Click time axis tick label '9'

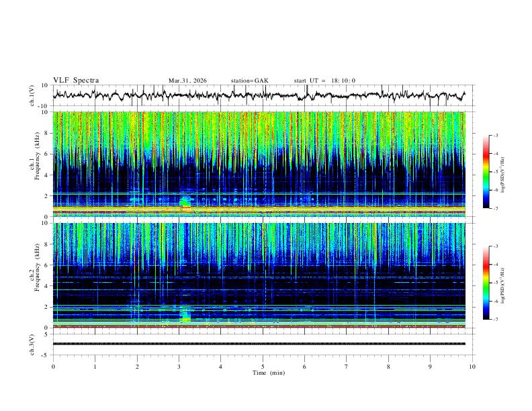click(430, 367)
